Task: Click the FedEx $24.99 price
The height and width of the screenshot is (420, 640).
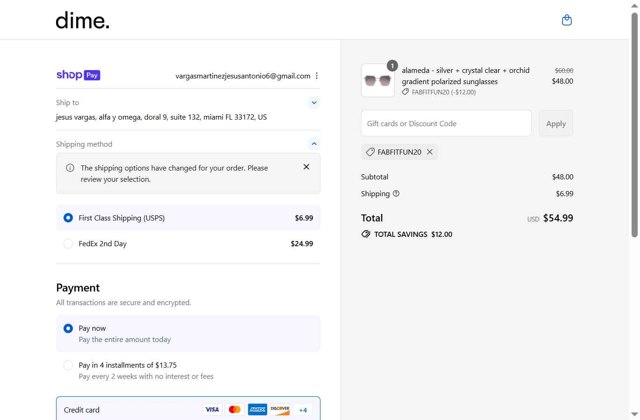Action: [302, 244]
